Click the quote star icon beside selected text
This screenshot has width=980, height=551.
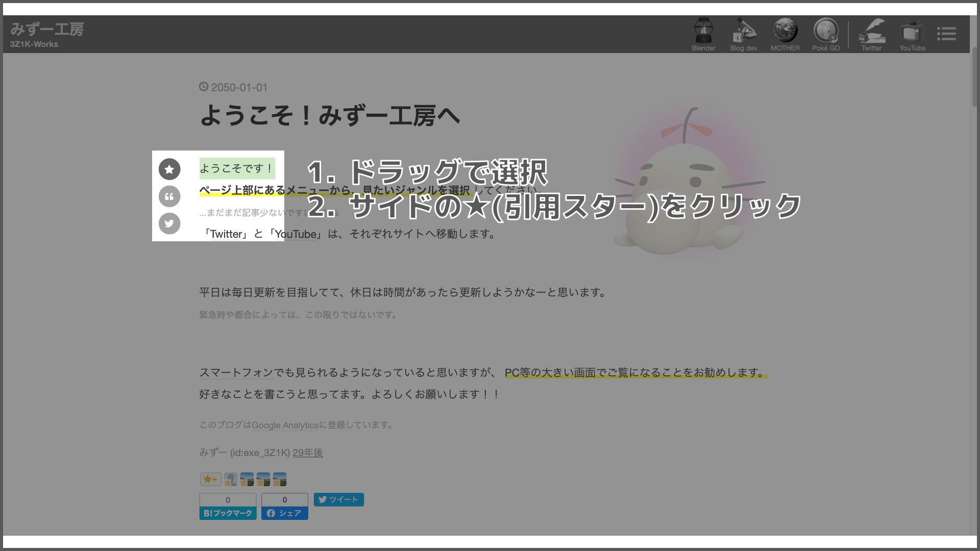[x=169, y=169]
